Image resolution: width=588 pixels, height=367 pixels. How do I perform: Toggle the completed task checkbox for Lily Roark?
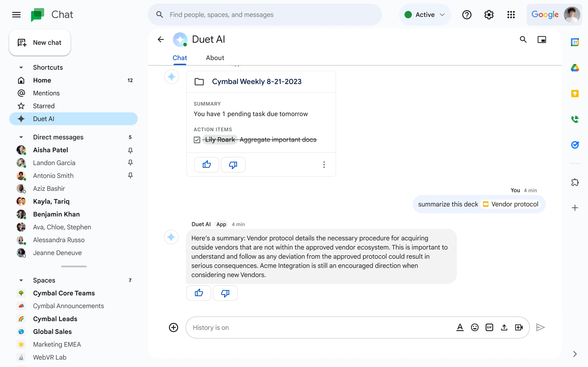point(197,139)
